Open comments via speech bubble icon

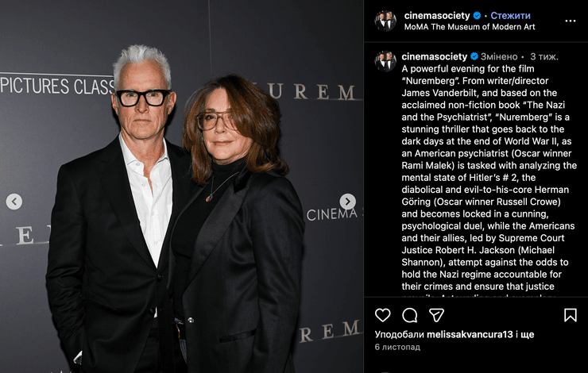click(409, 315)
